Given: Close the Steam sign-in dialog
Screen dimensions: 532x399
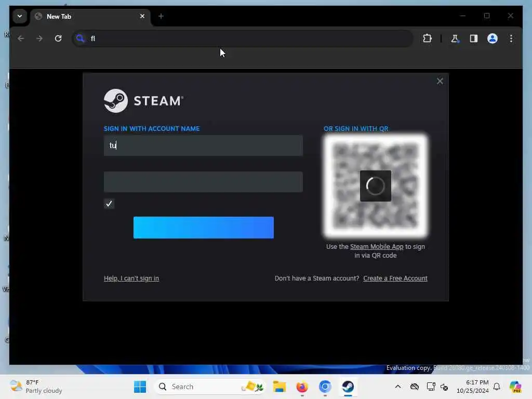Looking at the screenshot, I should 440,81.
